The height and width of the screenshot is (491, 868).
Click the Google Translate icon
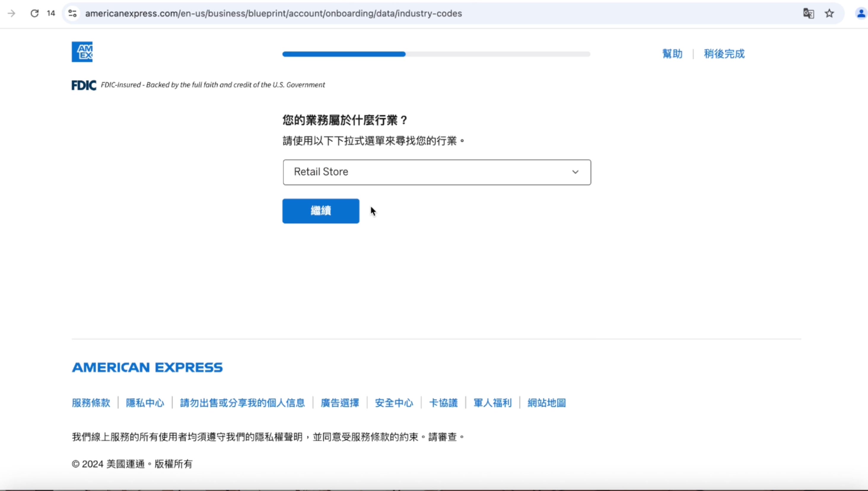pos(808,13)
